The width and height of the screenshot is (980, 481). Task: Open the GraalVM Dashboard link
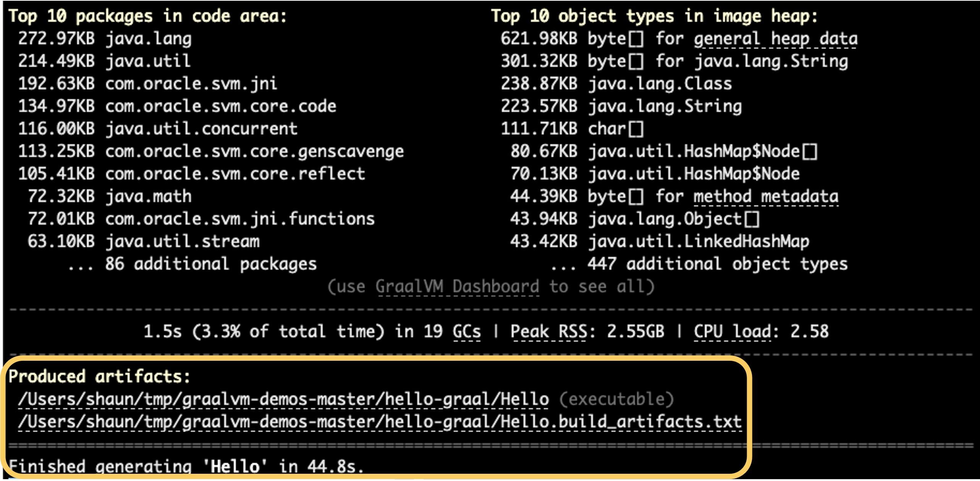(457, 286)
